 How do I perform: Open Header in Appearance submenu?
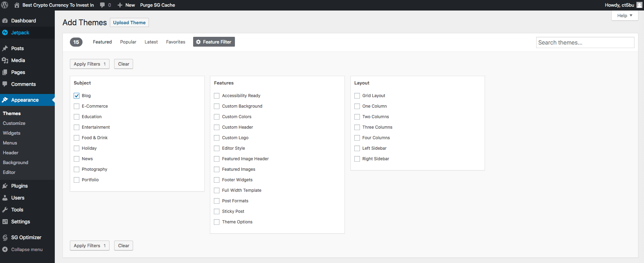(x=11, y=153)
